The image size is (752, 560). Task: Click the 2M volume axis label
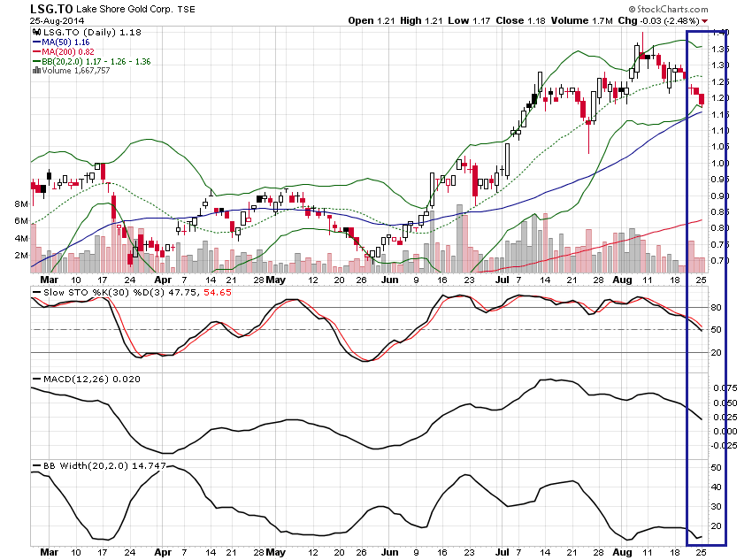pos(21,255)
